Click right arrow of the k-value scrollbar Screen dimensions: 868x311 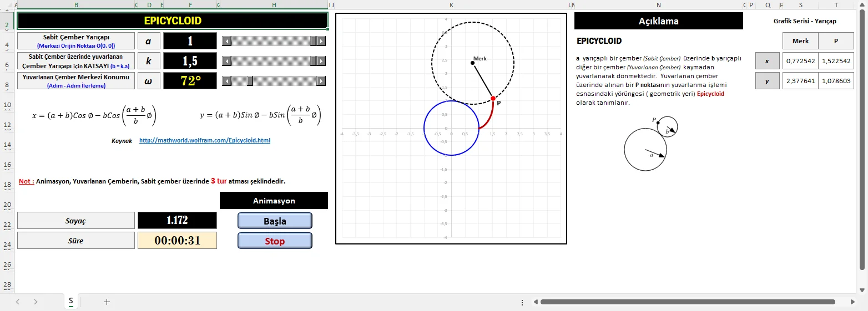click(321, 61)
